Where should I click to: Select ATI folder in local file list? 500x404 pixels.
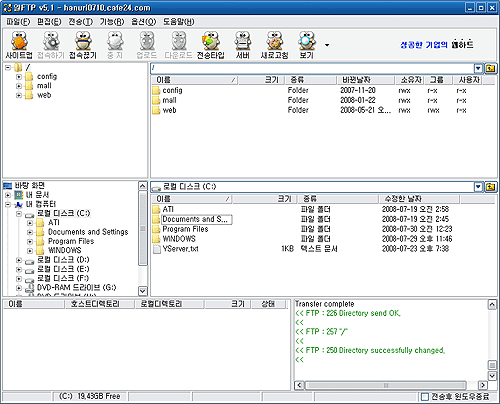point(168,209)
